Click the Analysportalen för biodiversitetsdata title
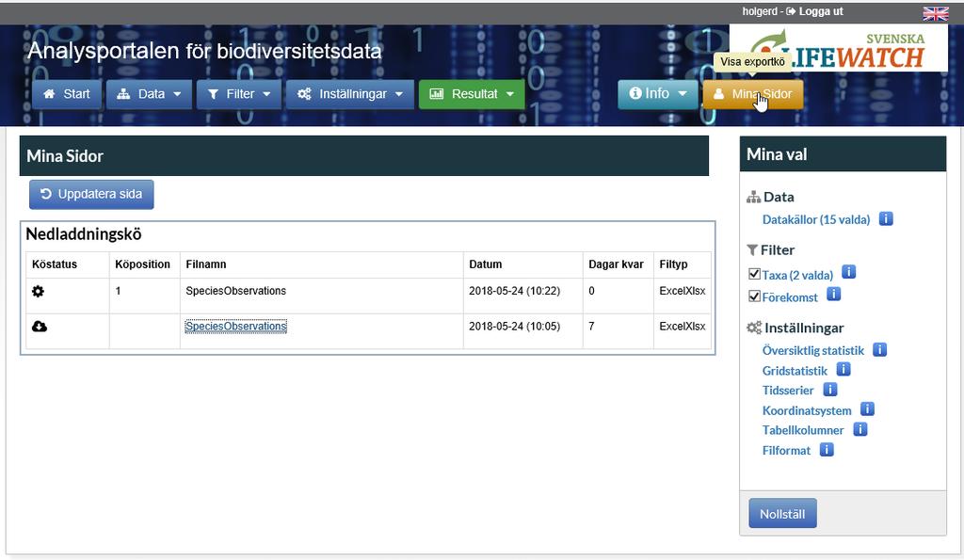This screenshot has width=964, height=560. (x=204, y=51)
